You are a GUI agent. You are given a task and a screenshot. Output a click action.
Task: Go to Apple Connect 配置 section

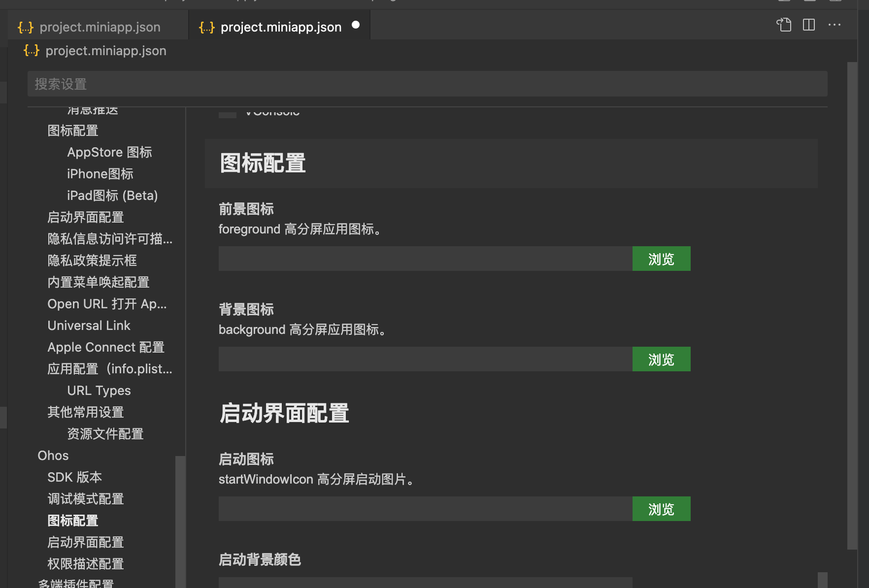(105, 347)
